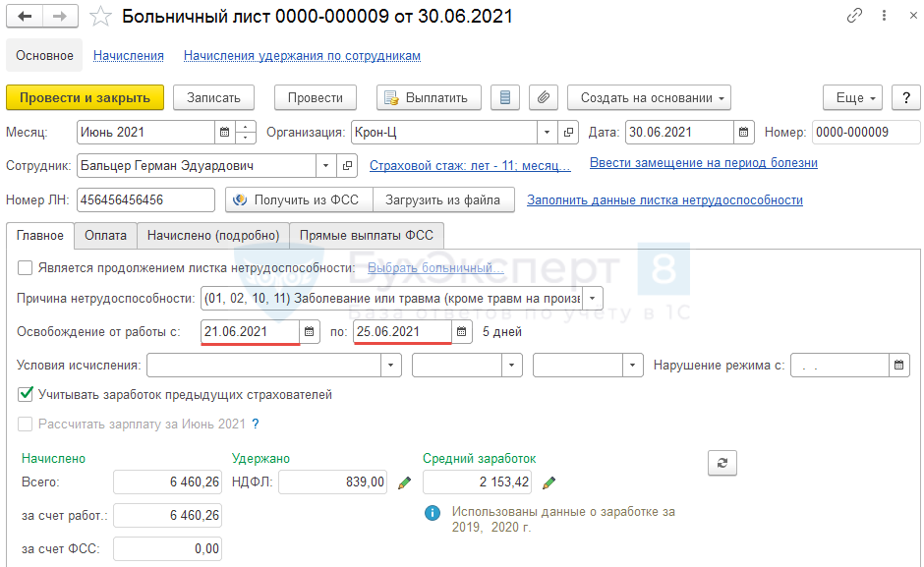Click the Всего amount field 6 460,26
The image size is (924, 567).
click(x=167, y=482)
